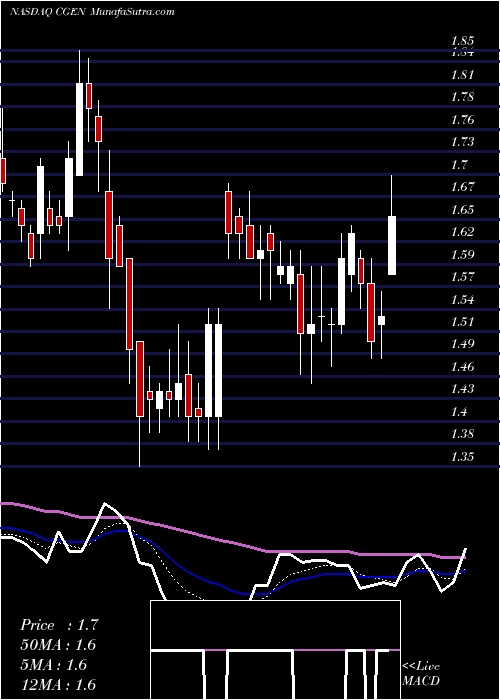Click the 1.49 price axis label
The image size is (500, 700).
[463, 344]
